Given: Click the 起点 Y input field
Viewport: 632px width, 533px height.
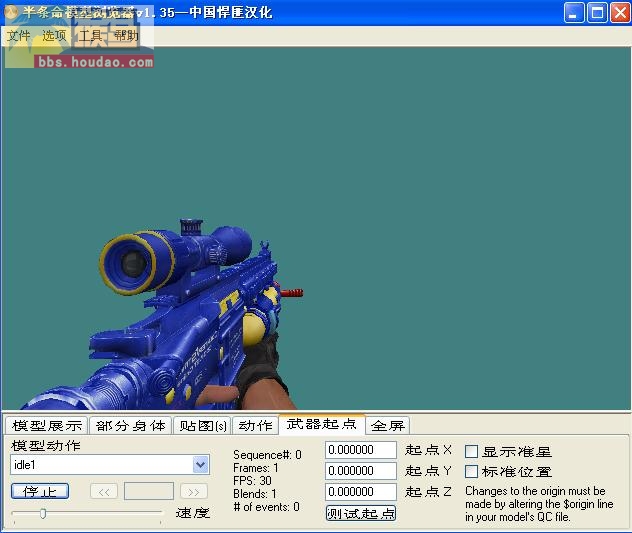Looking at the screenshot, I should click(361, 471).
